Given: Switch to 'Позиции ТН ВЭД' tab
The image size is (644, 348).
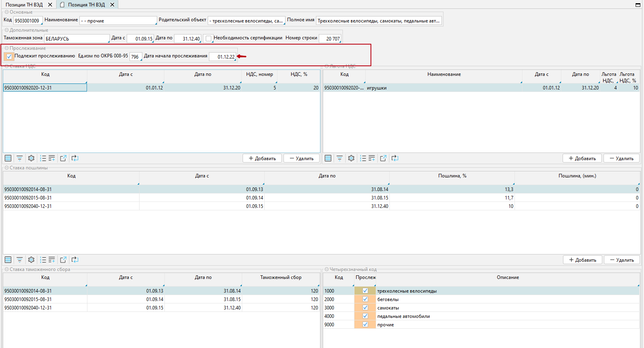Looking at the screenshot, I should click(24, 5).
